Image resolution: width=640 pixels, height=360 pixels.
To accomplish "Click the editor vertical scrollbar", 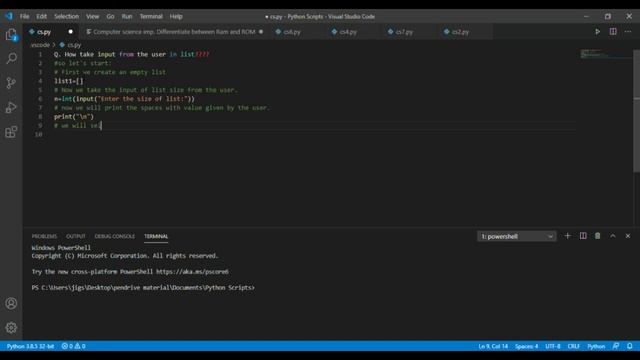I will (636, 111).
